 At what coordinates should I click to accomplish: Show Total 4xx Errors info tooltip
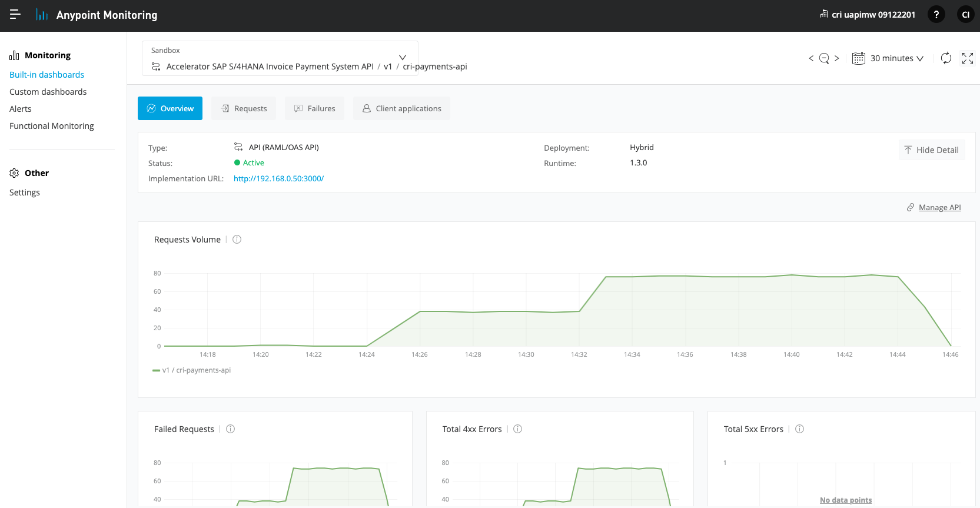point(518,429)
